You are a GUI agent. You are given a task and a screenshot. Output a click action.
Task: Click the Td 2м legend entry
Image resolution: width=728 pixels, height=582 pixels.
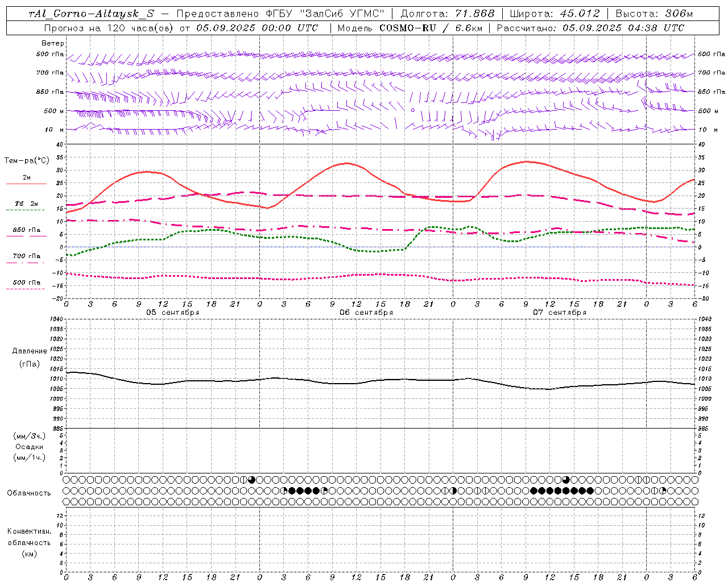pyautogui.click(x=26, y=203)
